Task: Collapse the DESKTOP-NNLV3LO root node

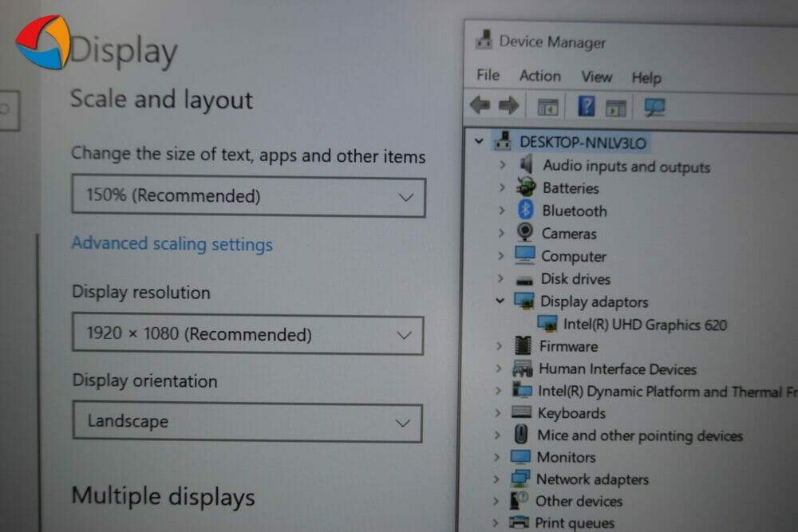Action: click(x=479, y=140)
